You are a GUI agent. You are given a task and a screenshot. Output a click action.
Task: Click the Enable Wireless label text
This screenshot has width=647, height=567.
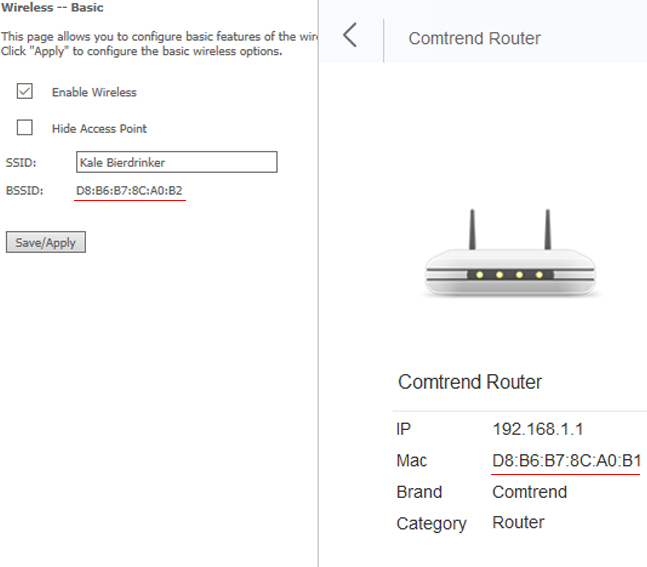click(94, 92)
